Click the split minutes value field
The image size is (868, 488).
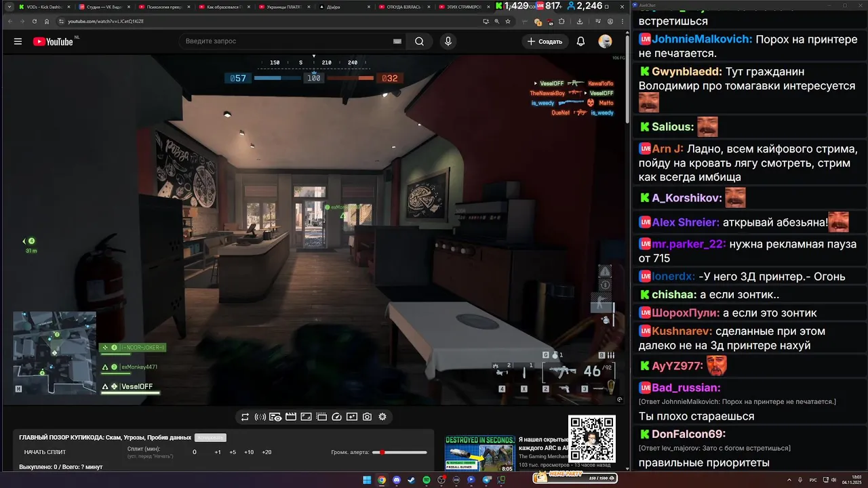click(195, 452)
